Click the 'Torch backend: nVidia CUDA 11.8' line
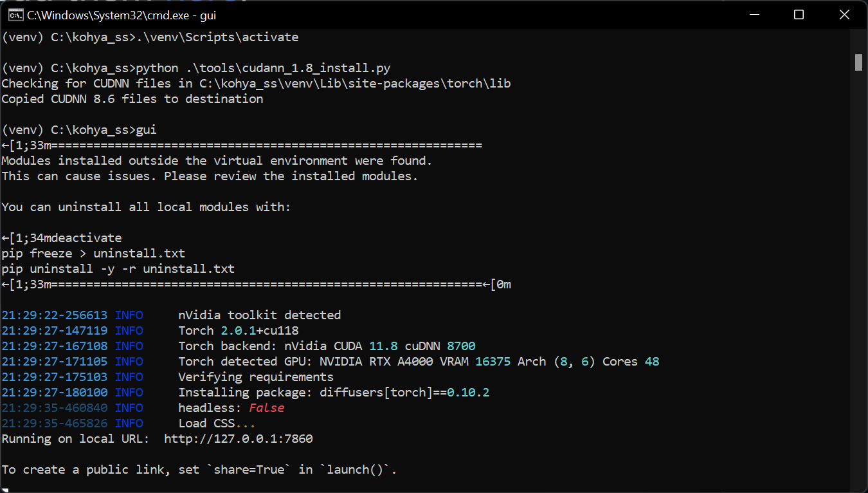The width and height of the screenshot is (868, 493). point(327,346)
